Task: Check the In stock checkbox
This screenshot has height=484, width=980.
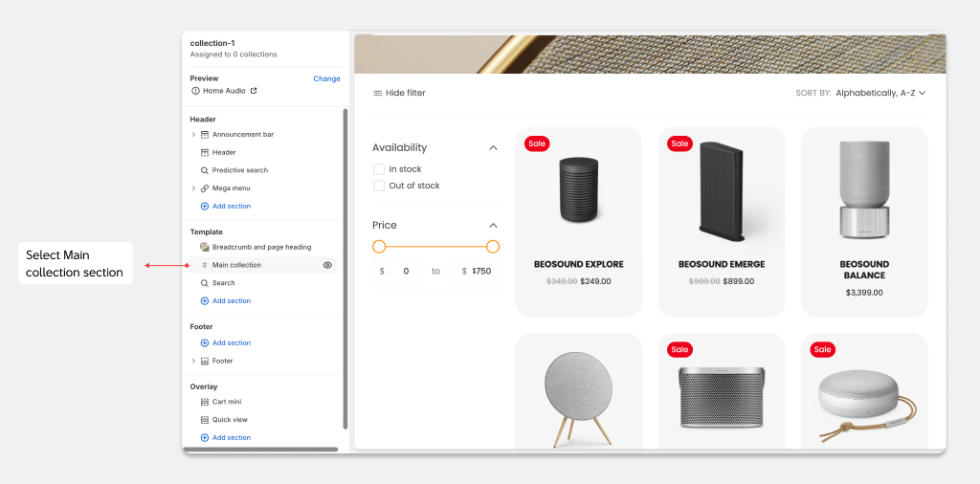Action: click(379, 169)
